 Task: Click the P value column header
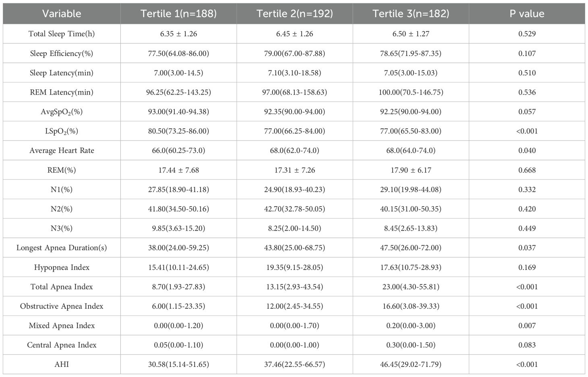coord(527,14)
